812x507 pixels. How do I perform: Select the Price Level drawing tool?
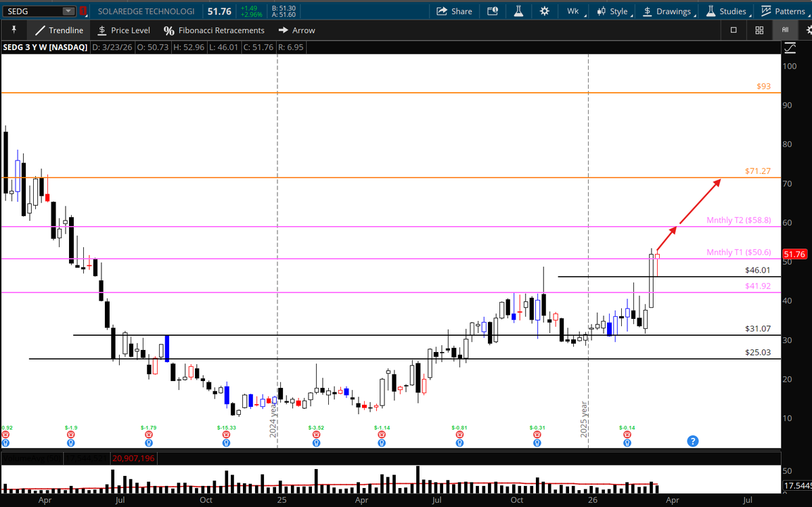pyautogui.click(x=124, y=30)
